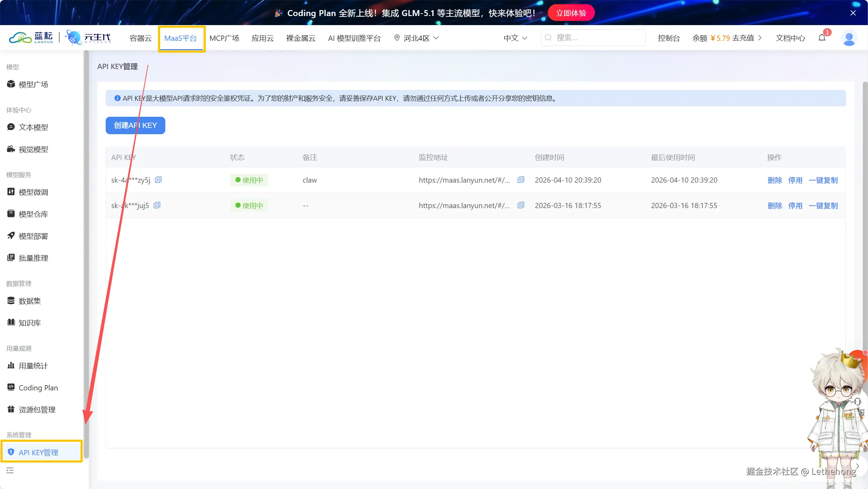The width and height of the screenshot is (868, 489).
Task: Collapse the sidebar menu icon
Action: [10, 471]
